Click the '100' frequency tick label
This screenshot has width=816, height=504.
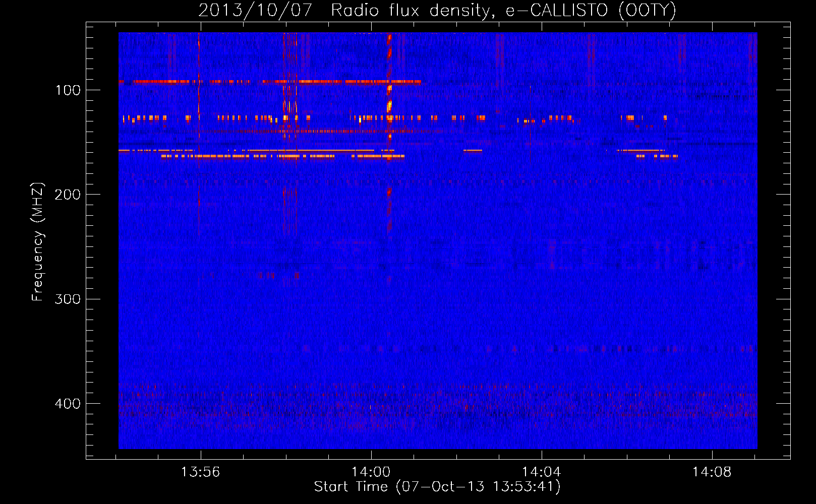tap(68, 90)
